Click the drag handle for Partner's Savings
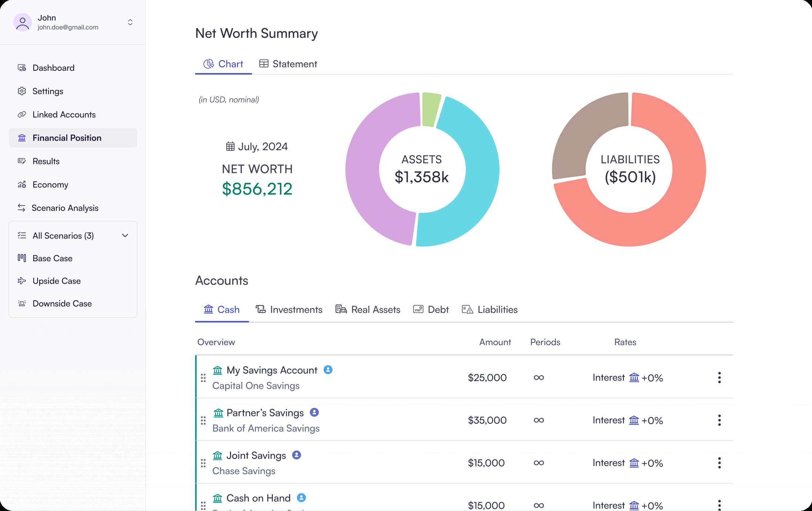 203,420
